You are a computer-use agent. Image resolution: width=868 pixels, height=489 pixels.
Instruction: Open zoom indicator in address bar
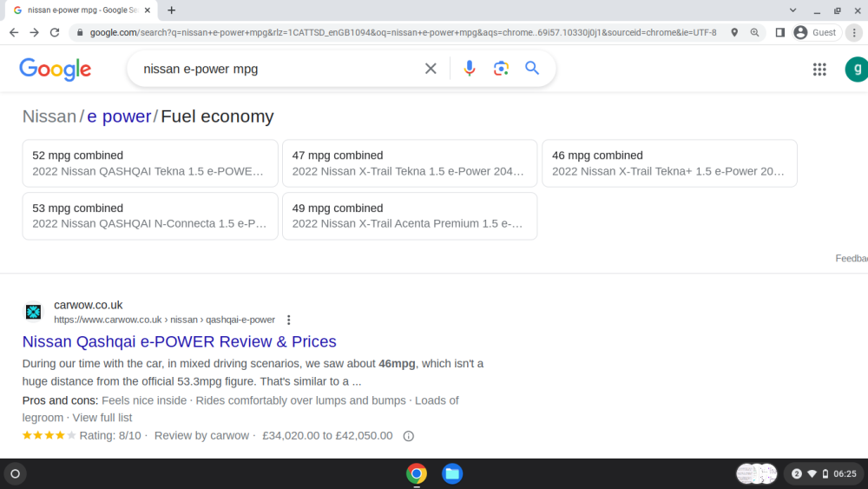coord(754,33)
